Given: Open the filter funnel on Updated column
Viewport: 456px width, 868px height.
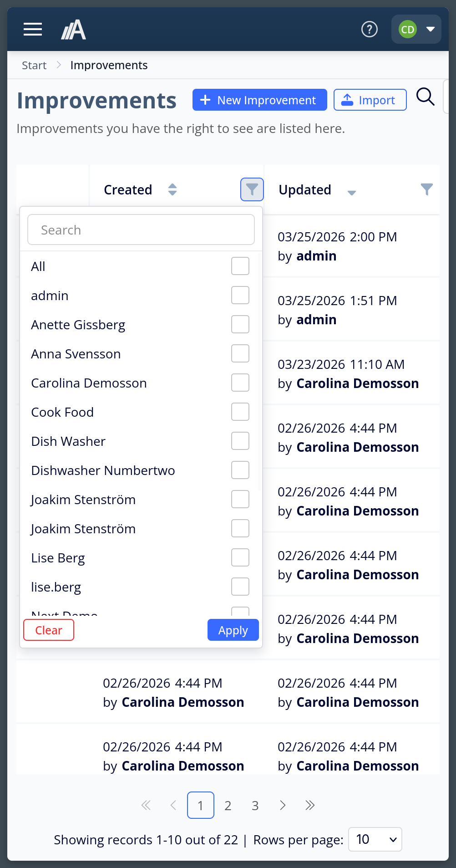Looking at the screenshot, I should coord(426,189).
